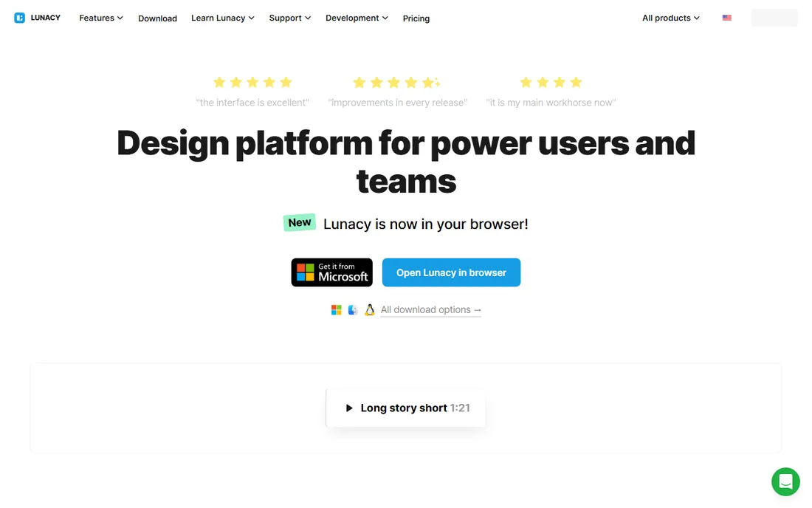Viewport: 812px width, 508px height.
Task: Select the Windows download icon
Action: pyautogui.click(x=337, y=309)
